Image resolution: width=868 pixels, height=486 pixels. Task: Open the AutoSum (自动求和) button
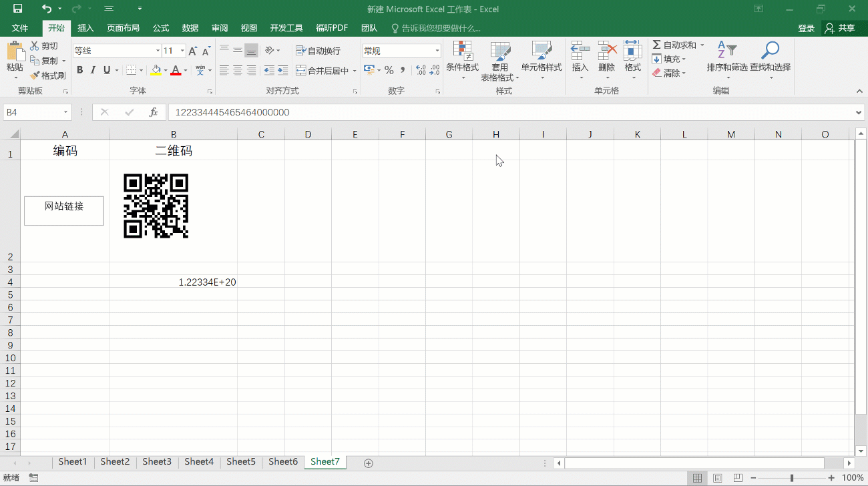click(674, 45)
